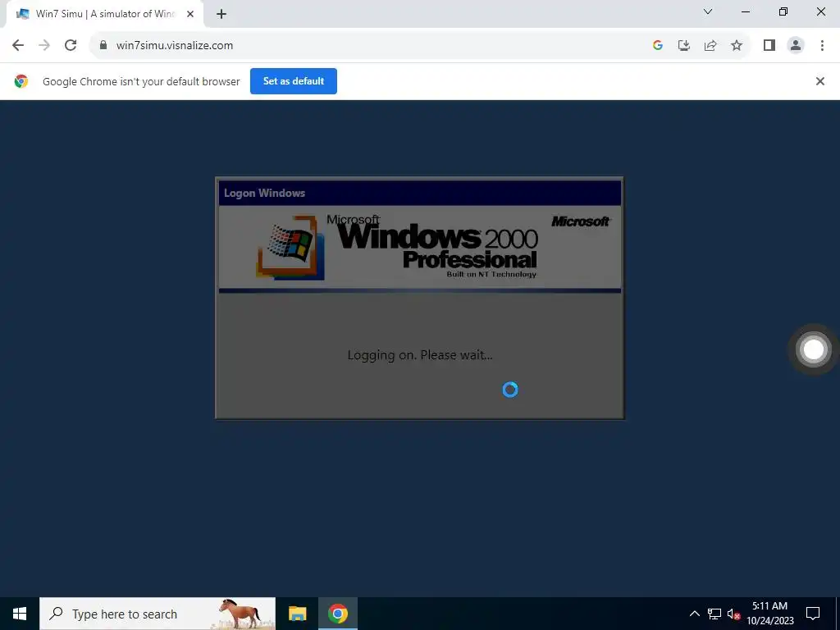Open the network status tray icon
Image resolution: width=840 pixels, height=630 pixels.
pos(714,614)
